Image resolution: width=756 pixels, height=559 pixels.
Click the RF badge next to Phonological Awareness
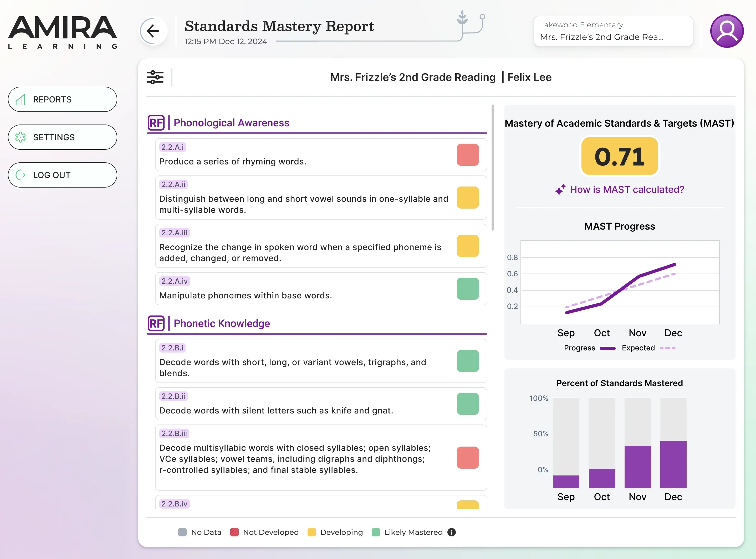click(x=157, y=122)
